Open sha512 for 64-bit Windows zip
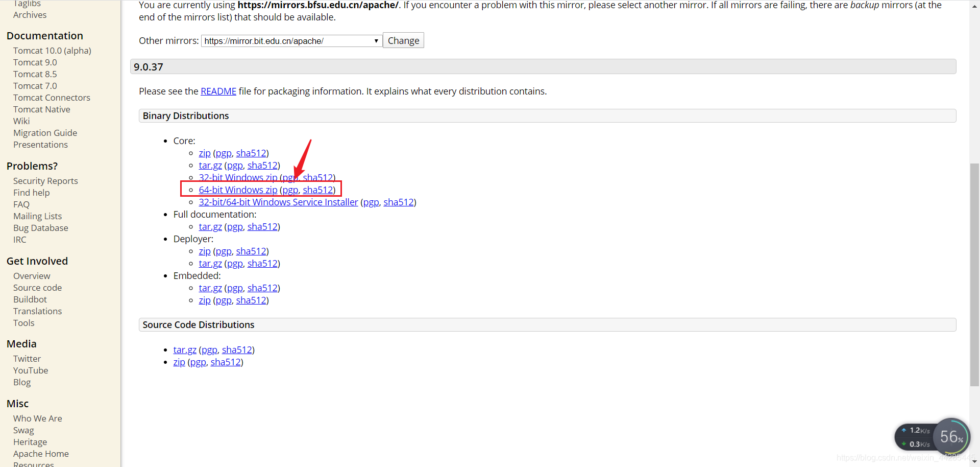Screen dimensions: 980x467 pyautogui.click(x=318, y=190)
